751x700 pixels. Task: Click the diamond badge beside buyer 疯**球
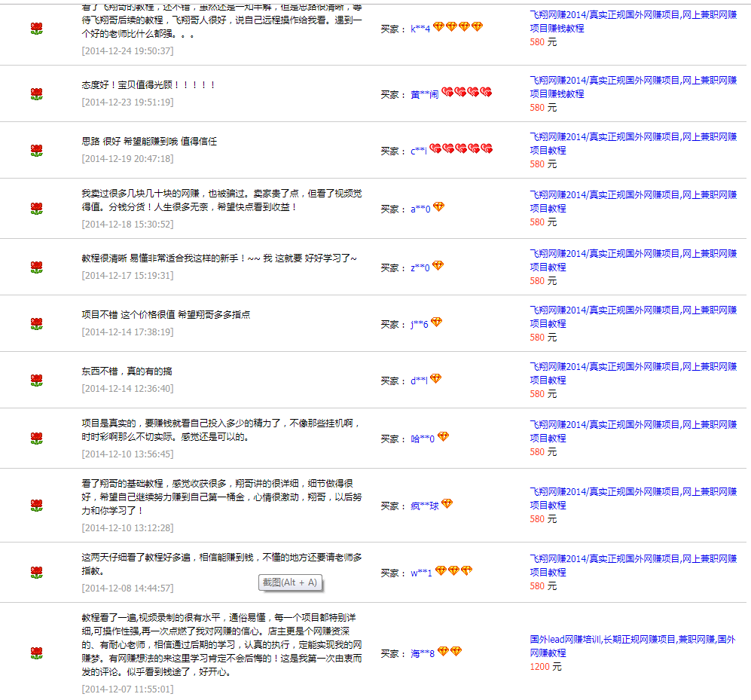point(447,504)
